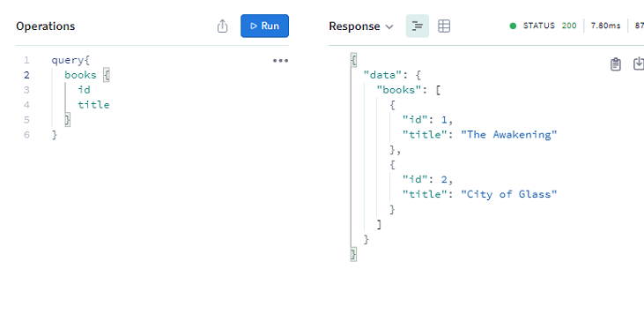Viewport: 644px width, 322px height.
Task: Expand the Response dropdown chevron
Action: 389,26
